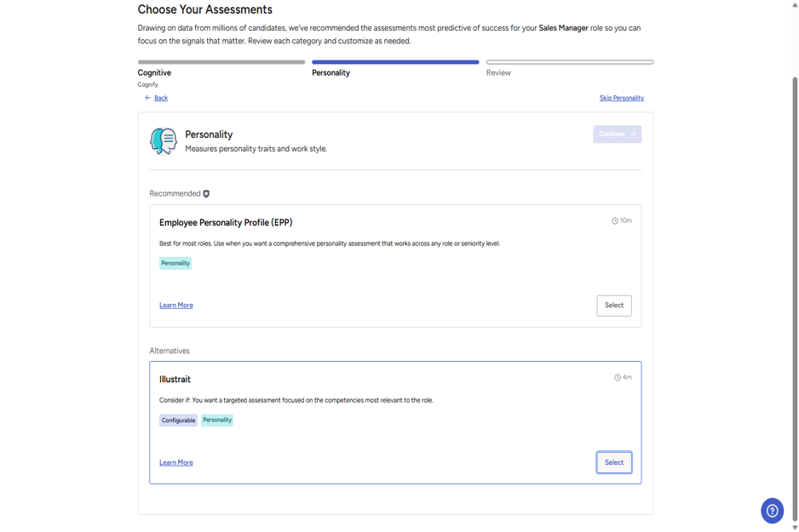This screenshot has height=532, width=799.
Task: Open Learn More for the EPP
Action: tap(176, 306)
